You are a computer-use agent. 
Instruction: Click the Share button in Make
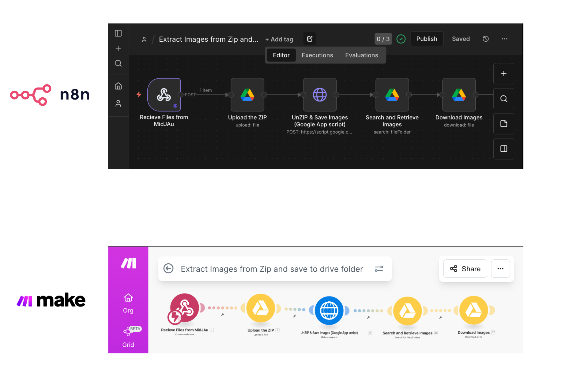(x=465, y=269)
